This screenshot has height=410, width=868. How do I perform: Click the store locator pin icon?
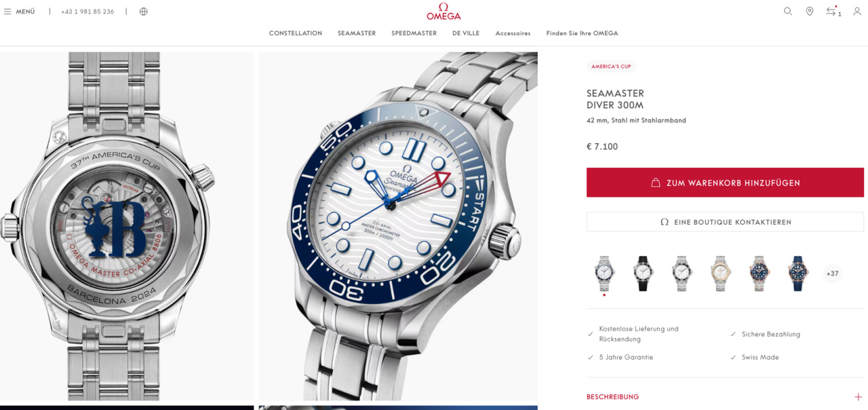pyautogui.click(x=810, y=12)
